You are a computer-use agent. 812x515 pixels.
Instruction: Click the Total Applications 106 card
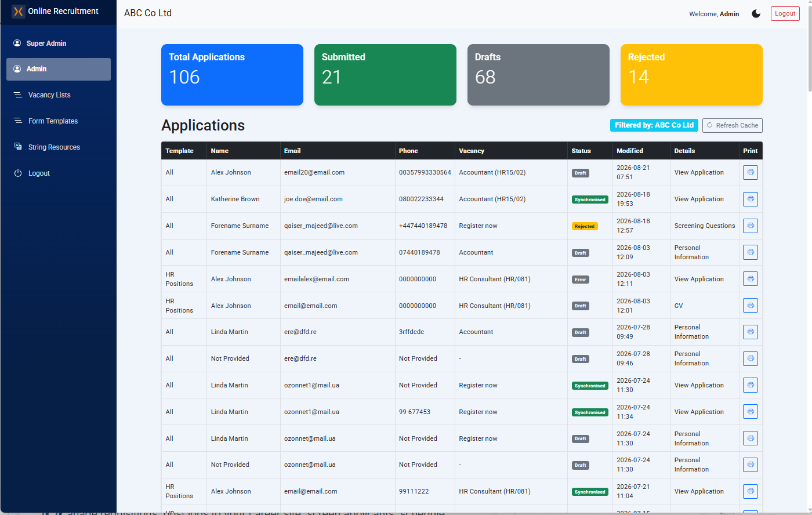[x=232, y=75]
